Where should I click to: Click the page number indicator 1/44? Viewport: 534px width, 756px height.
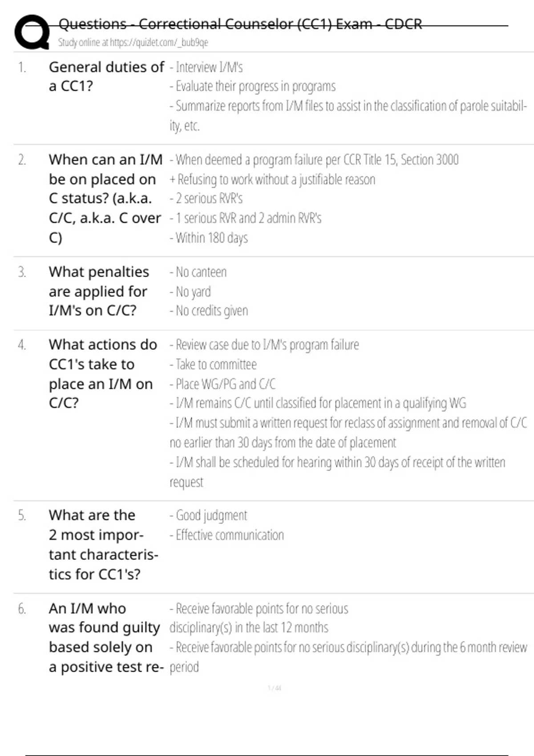[x=275, y=688]
